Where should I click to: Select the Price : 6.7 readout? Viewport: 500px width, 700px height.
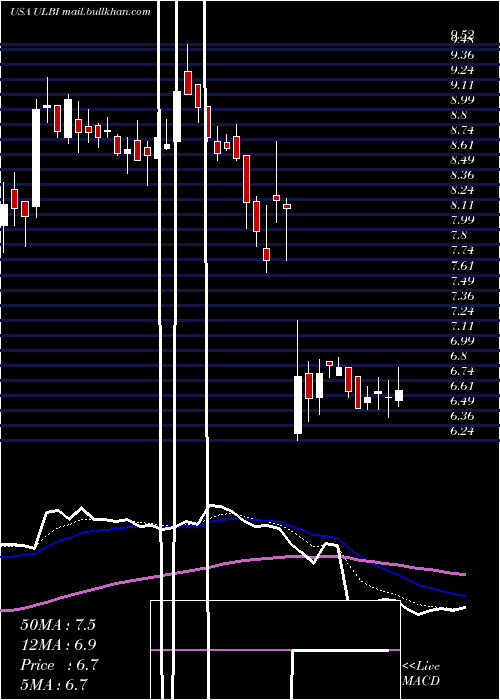pos(59,665)
